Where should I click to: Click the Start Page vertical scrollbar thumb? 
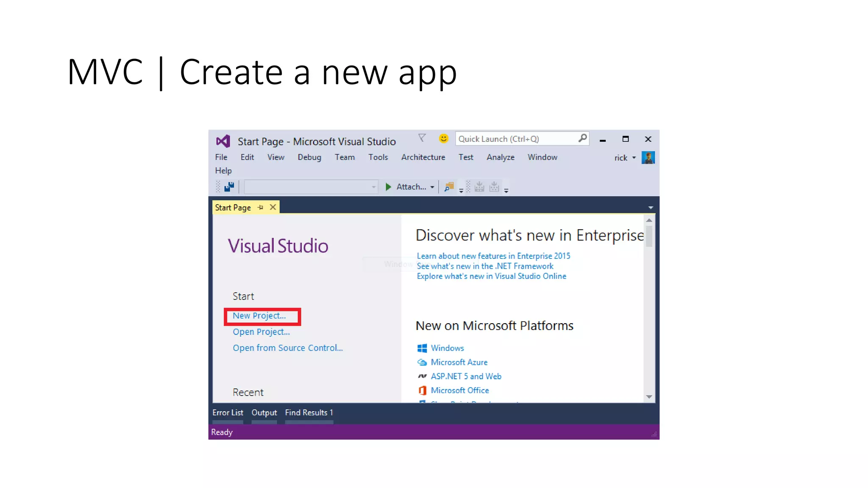coord(649,236)
